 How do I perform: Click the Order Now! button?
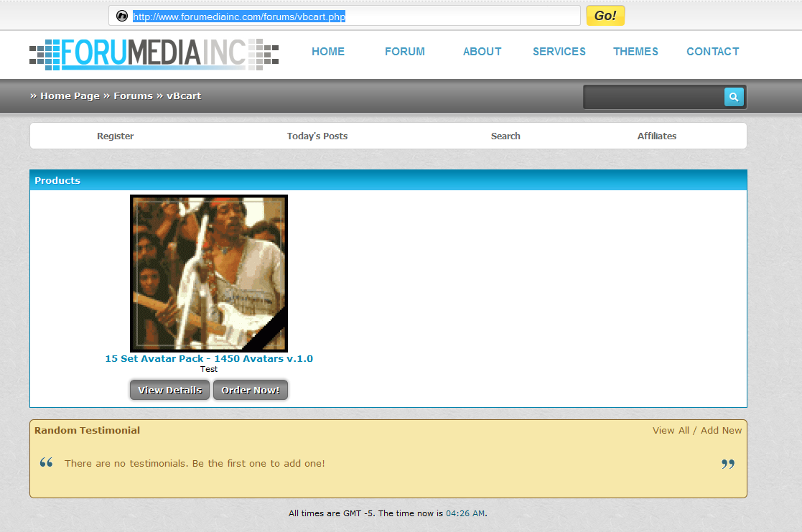point(251,390)
